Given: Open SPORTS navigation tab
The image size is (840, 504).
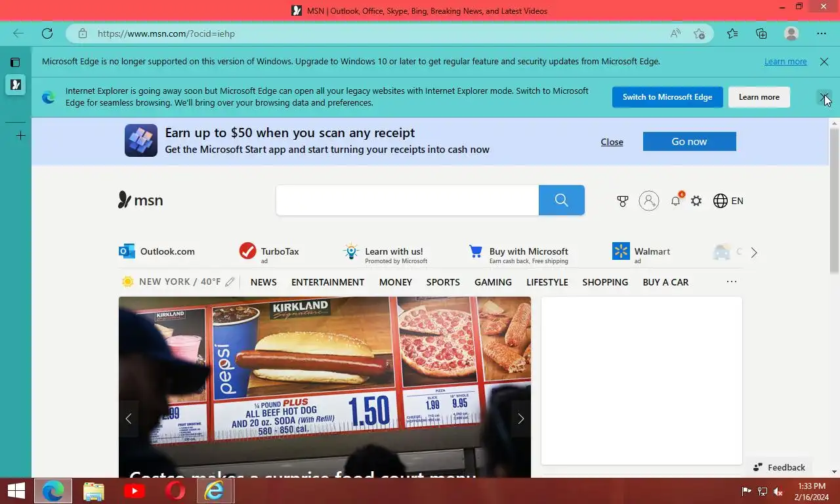Looking at the screenshot, I should click(x=443, y=282).
